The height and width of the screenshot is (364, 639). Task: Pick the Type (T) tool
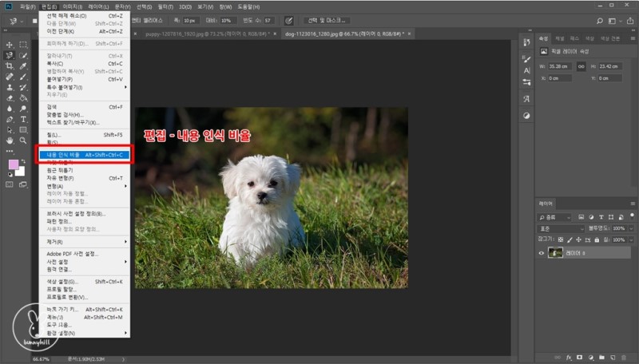(x=23, y=119)
